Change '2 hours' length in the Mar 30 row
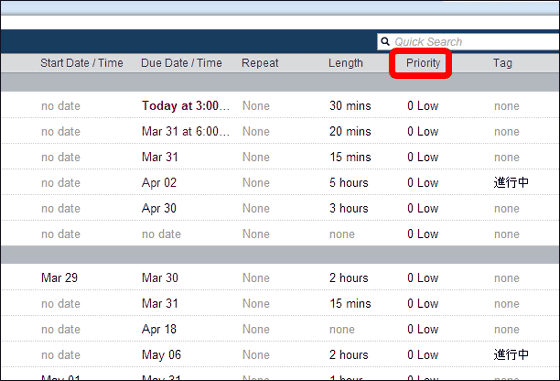 [x=349, y=278]
